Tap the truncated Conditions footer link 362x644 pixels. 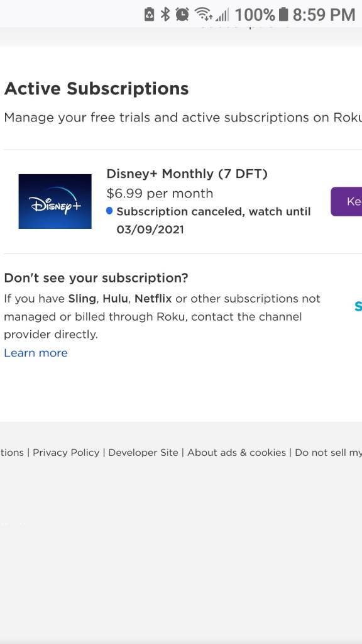12,453
